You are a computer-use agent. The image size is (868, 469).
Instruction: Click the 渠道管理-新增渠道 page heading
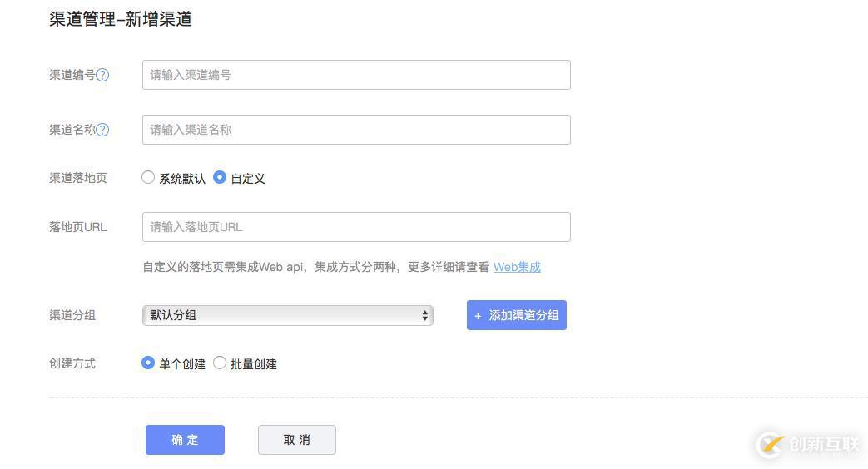(x=121, y=19)
